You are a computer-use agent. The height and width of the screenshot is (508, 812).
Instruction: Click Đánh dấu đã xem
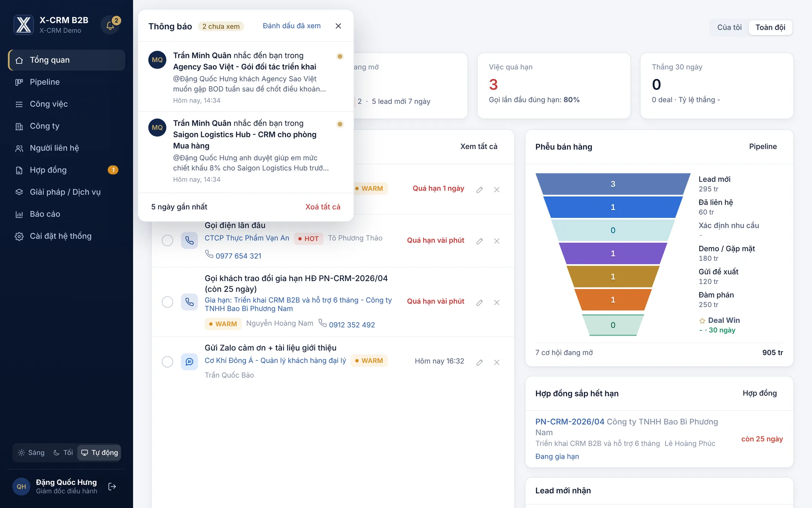[292, 26]
